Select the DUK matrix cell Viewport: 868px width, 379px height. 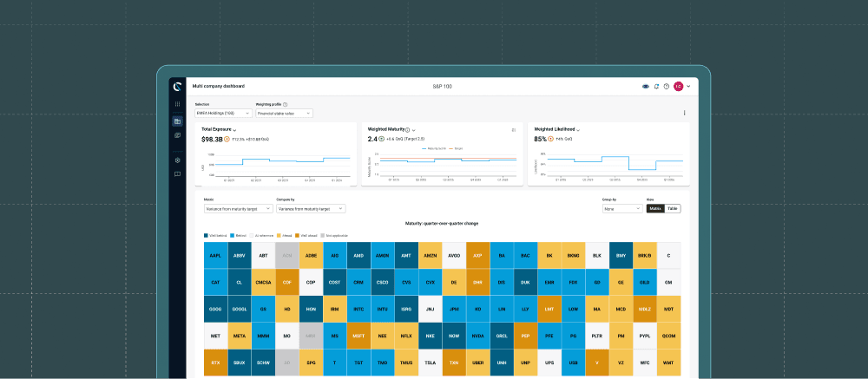coord(525,282)
